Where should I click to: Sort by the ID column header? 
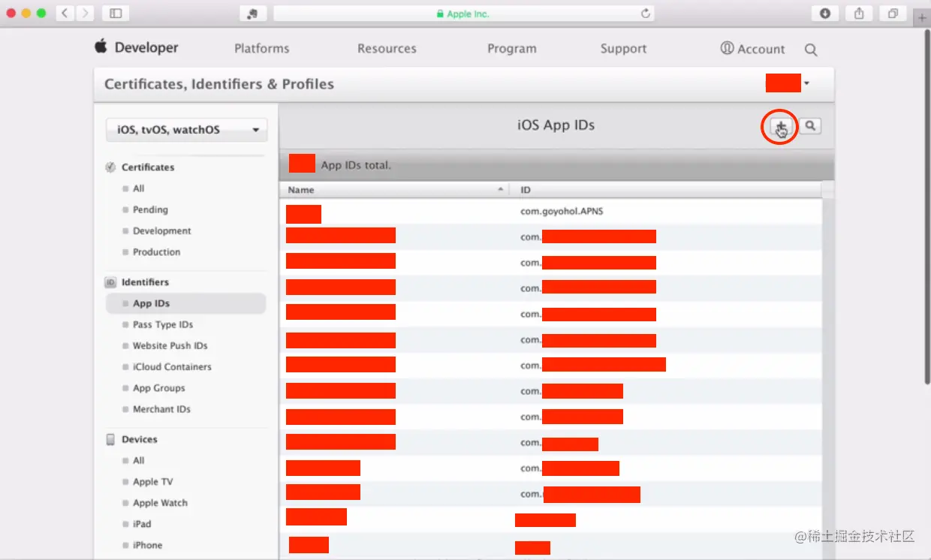click(x=665, y=190)
